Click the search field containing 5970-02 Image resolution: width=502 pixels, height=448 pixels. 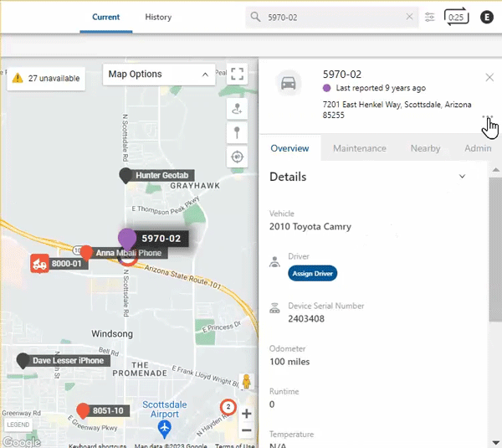pyautogui.click(x=331, y=17)
